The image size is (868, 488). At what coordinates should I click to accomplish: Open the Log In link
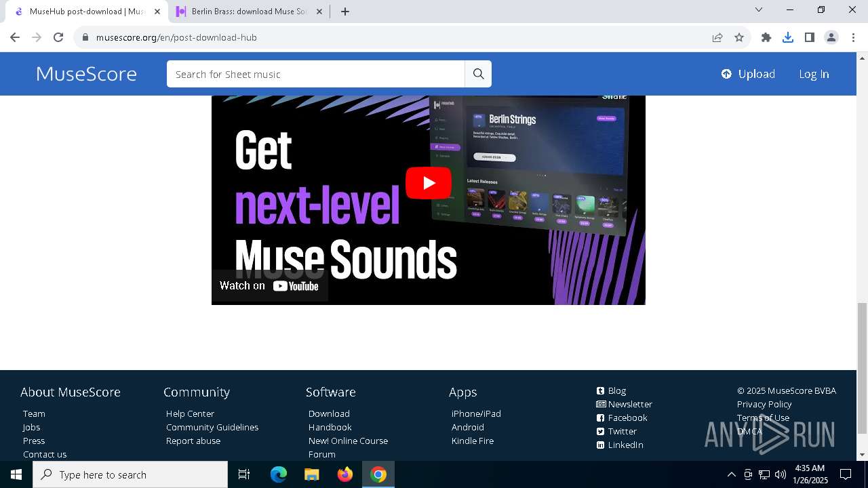point(814,74)
